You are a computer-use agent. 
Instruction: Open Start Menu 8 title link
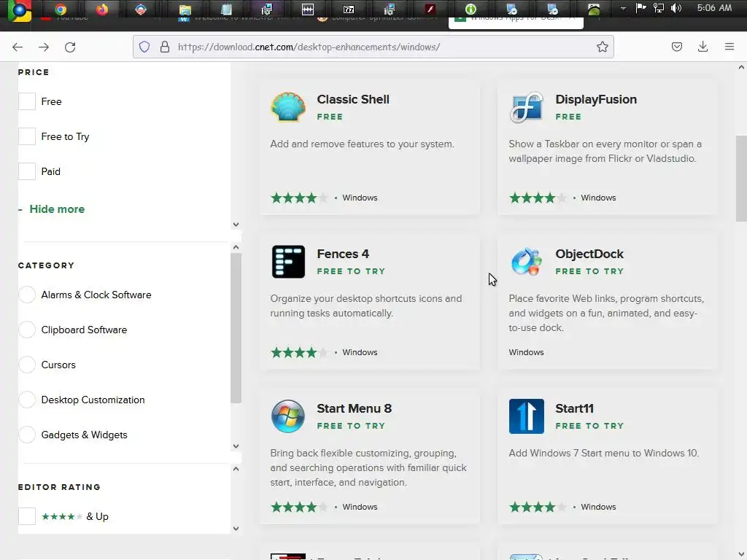354,408
